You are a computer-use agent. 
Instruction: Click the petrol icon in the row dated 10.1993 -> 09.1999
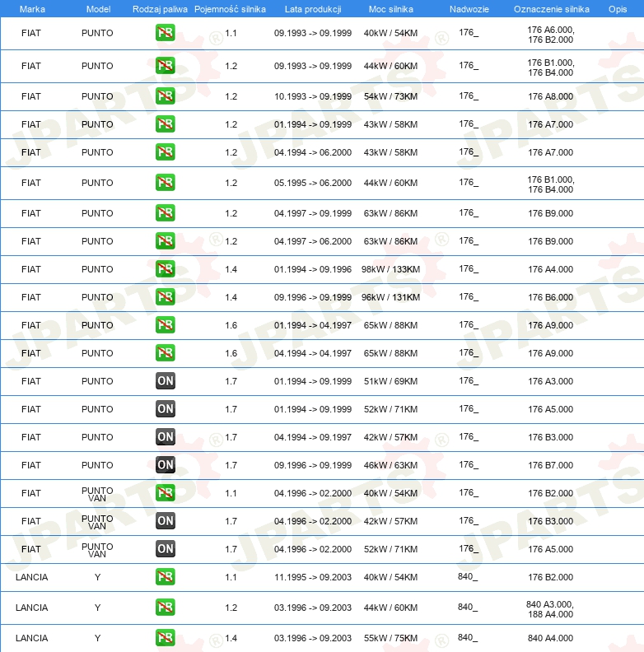[166, 96]
